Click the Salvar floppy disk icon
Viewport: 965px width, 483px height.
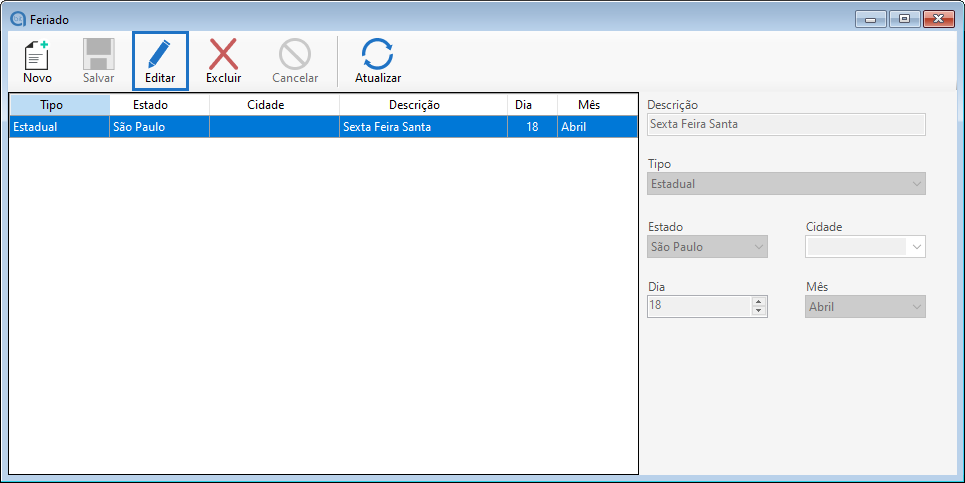click(x=98, y=55)
